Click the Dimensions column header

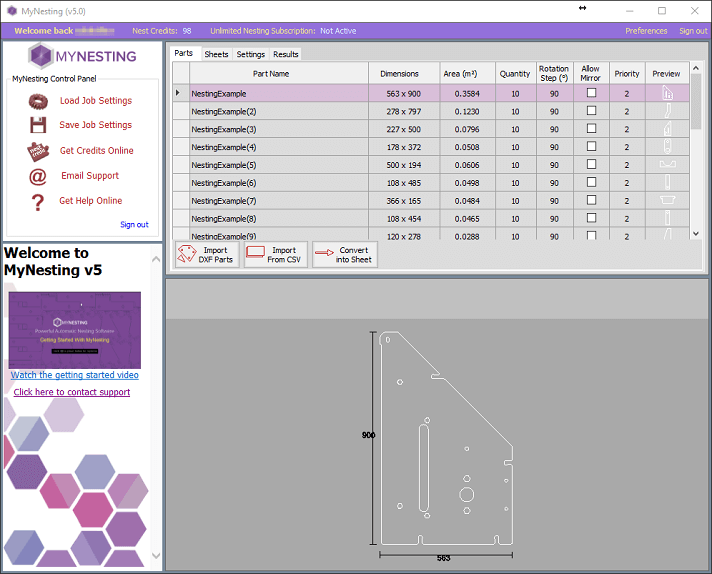(x=404, y=73)
